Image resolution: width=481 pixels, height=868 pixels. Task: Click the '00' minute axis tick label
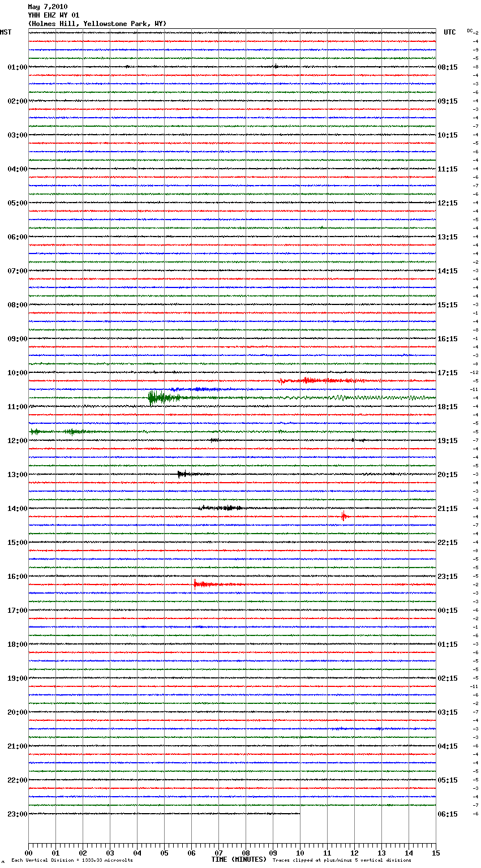click(x=28, y=853)
